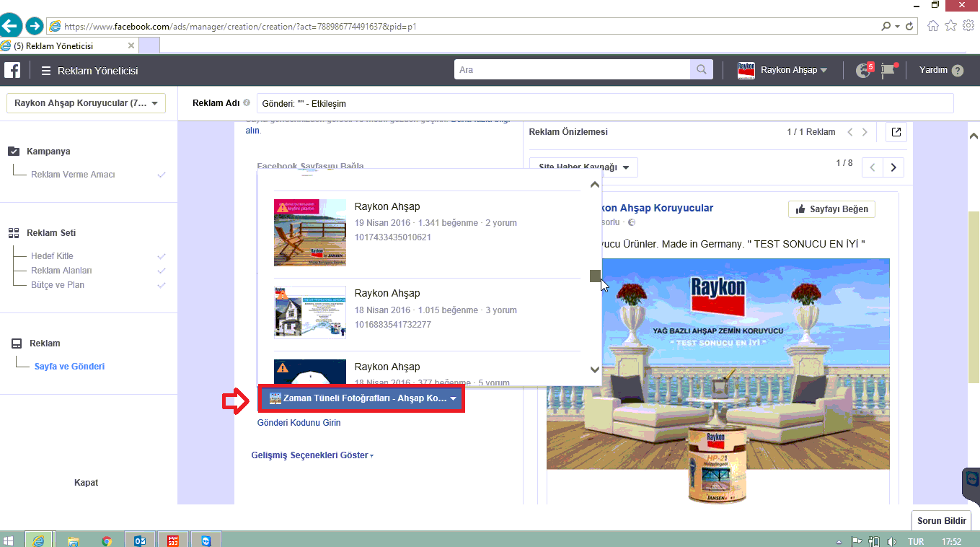This screenshot has height=547, width=980.
Task: Select the Reklam section heading in the sidebar
Action: (x=45, y=343)
